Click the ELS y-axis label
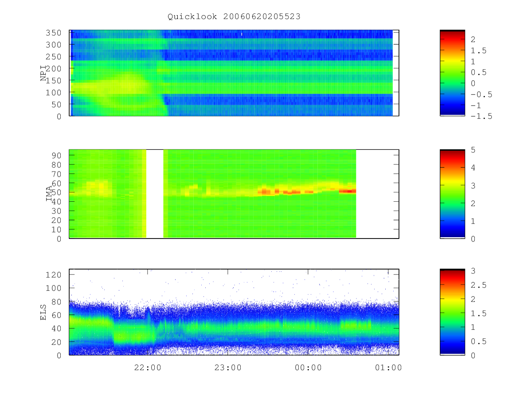This screenshot has height=399, width=532. [x=43, y=312]
